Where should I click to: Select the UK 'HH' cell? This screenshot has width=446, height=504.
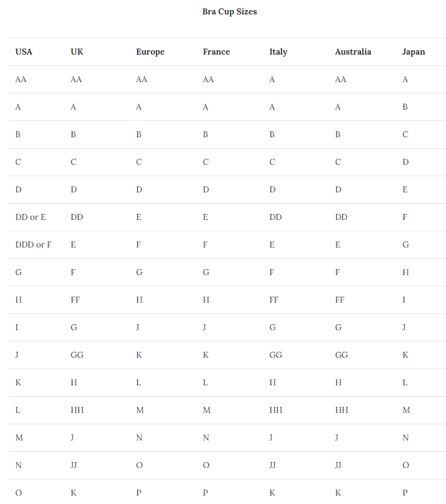(x=77, y=410)
